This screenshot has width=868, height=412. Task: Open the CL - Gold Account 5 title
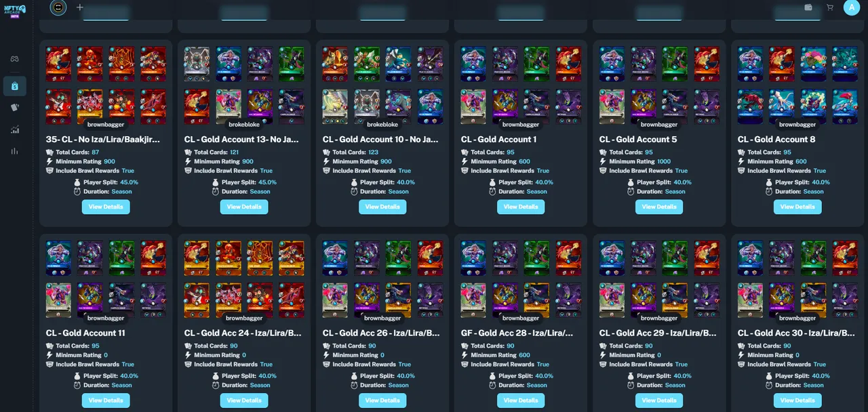[x=638, y=139]
